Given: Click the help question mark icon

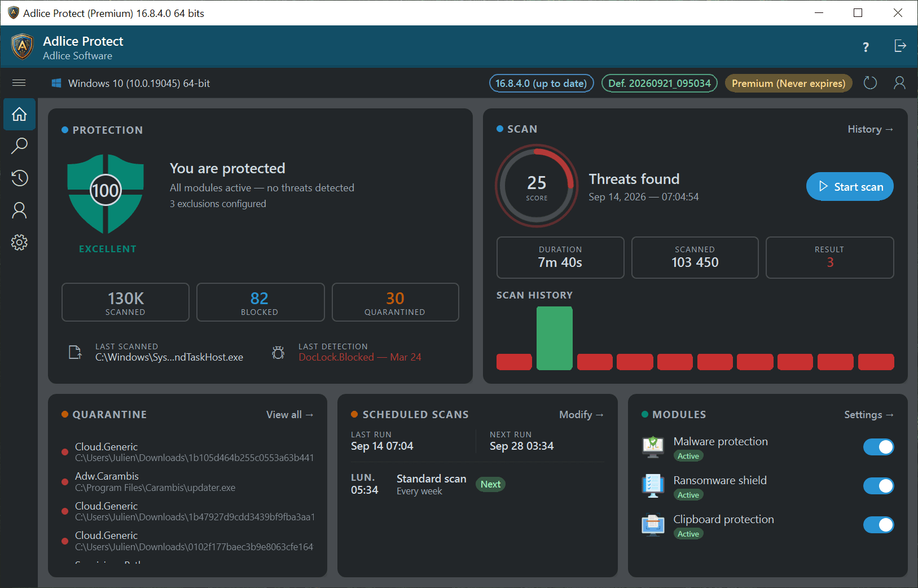Looking at the screenshot, I should 866,47.
